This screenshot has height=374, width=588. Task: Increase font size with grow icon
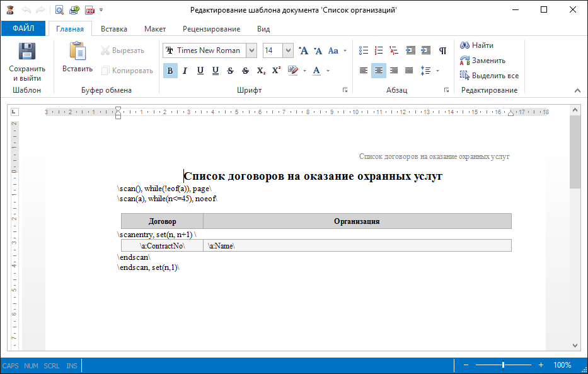pos(303,50)
